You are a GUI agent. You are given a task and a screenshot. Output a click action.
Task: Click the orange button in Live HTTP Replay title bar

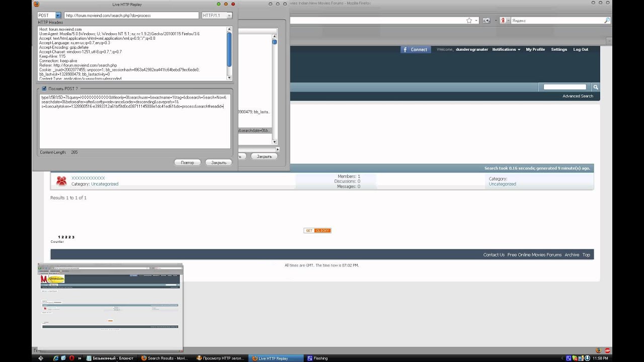coord(226,4)
